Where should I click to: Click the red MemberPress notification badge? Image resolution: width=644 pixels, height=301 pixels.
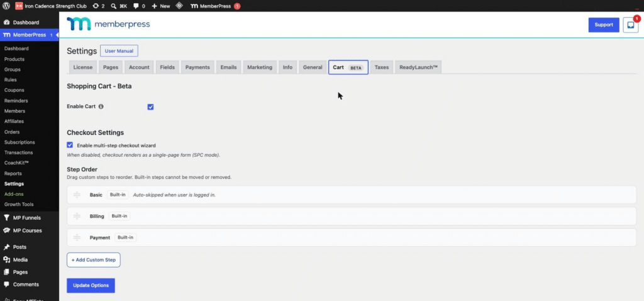click(237, 6)
